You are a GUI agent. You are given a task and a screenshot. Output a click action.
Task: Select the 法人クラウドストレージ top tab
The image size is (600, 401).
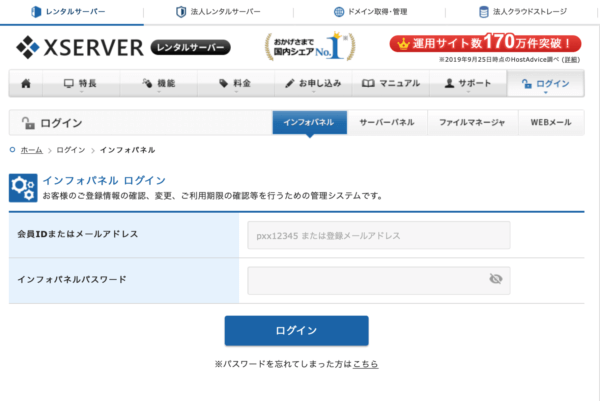point(522,12)
